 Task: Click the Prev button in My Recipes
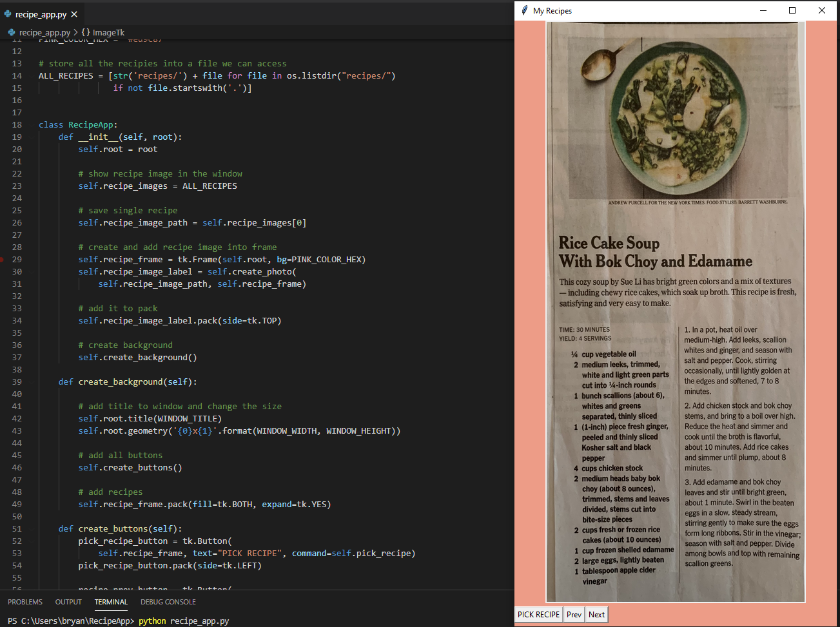pyautogui.click(x=574, y=615)
